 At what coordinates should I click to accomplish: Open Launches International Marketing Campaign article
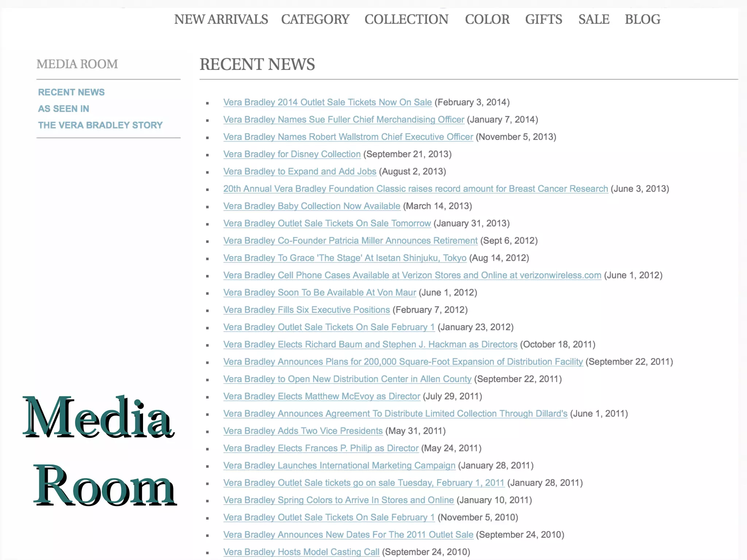pyautogui.click(x=339, y=466)
